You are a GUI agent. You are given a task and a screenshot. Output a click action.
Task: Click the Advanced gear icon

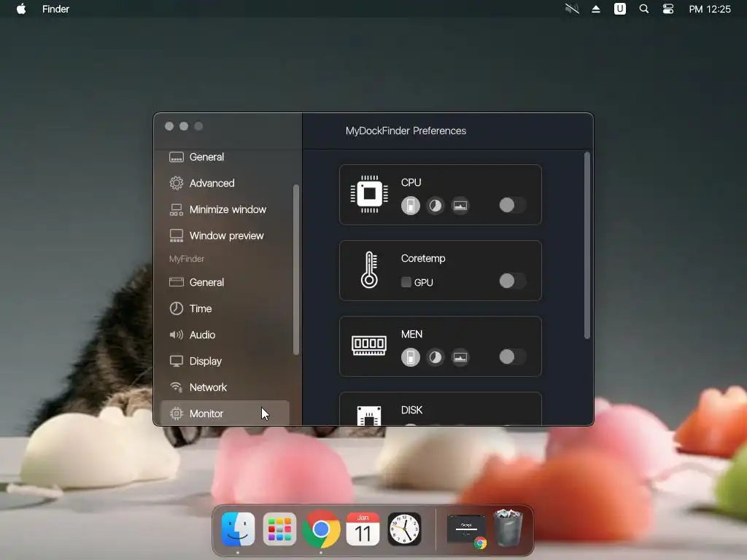[x=177, y=183]
